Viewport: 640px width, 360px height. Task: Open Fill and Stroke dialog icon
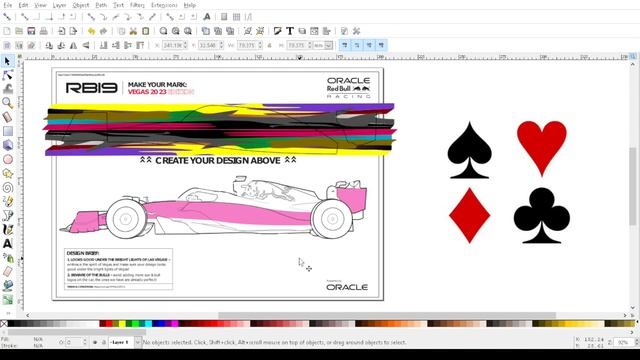pos(278,31)
